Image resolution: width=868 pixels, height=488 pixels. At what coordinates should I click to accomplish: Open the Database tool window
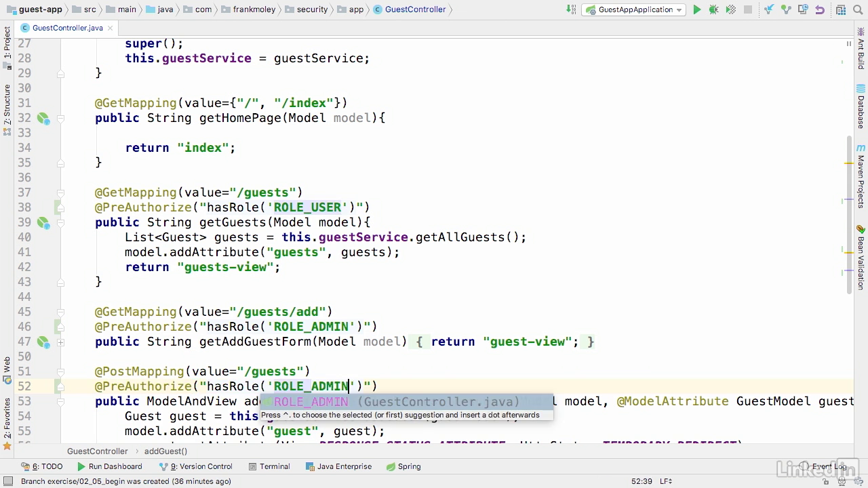(x=861, y=107)
